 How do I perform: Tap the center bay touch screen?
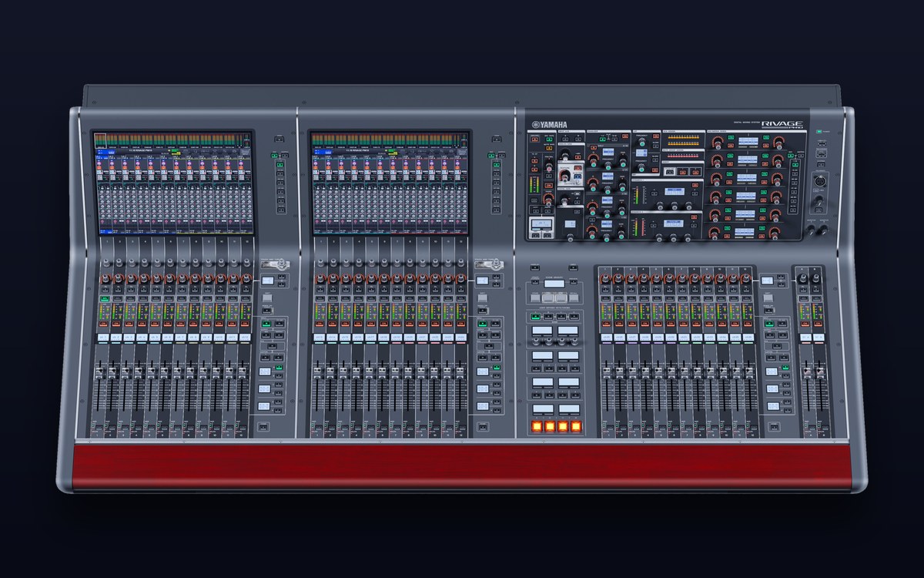pos(390,182)
